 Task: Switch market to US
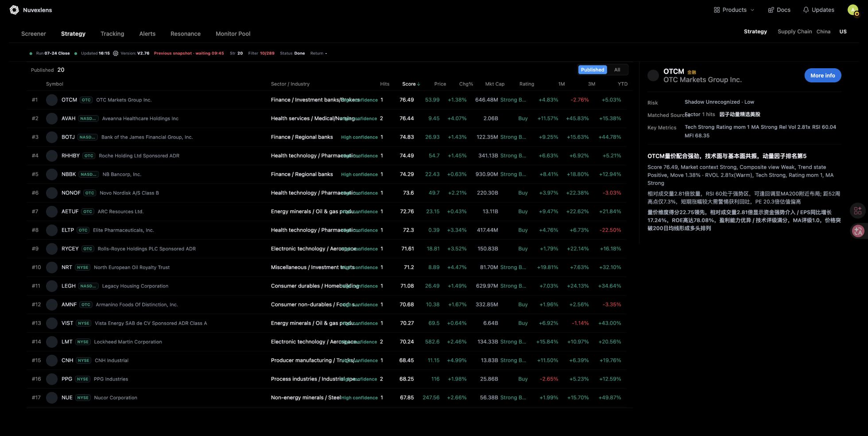point(843,31)
